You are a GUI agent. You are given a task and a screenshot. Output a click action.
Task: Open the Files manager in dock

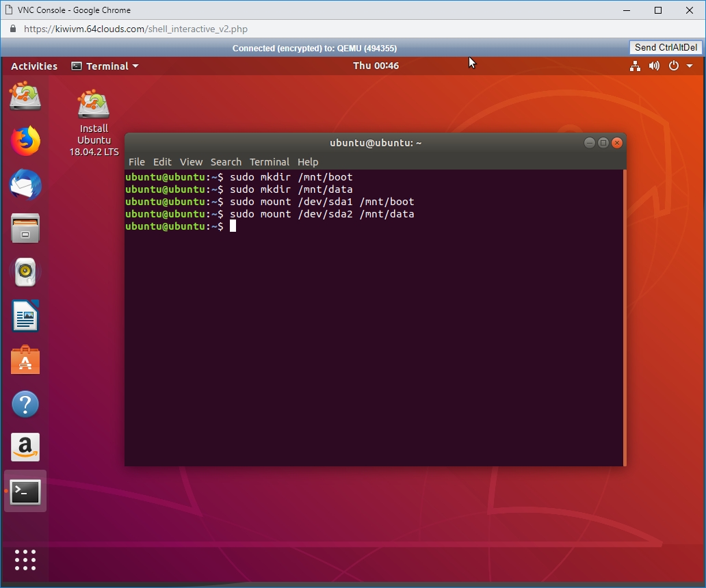coord(25,228)
